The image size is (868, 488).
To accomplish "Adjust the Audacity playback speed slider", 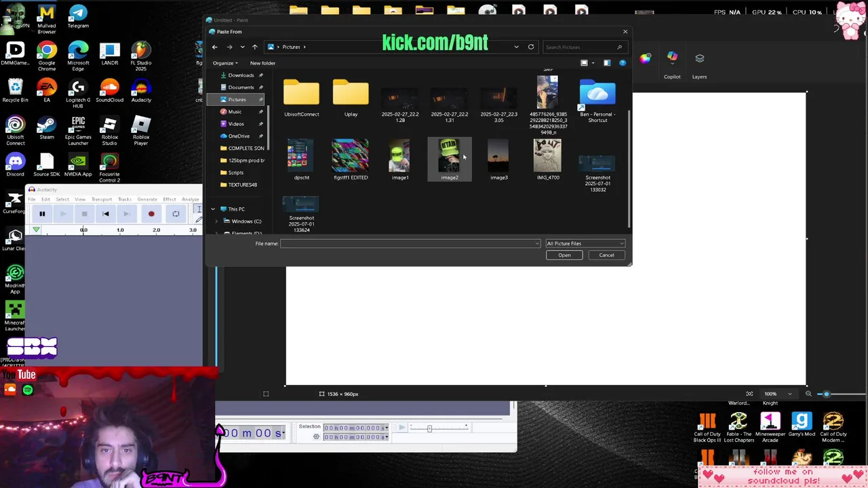I will point(429,428).
